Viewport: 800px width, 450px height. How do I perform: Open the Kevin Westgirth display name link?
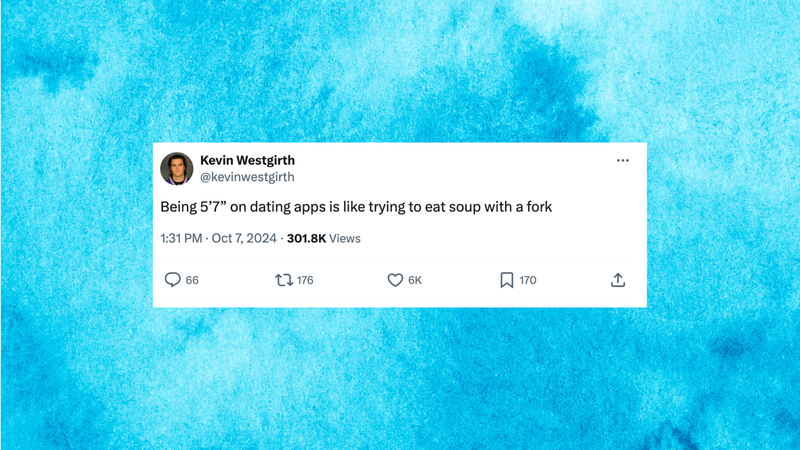click(247, 160)
